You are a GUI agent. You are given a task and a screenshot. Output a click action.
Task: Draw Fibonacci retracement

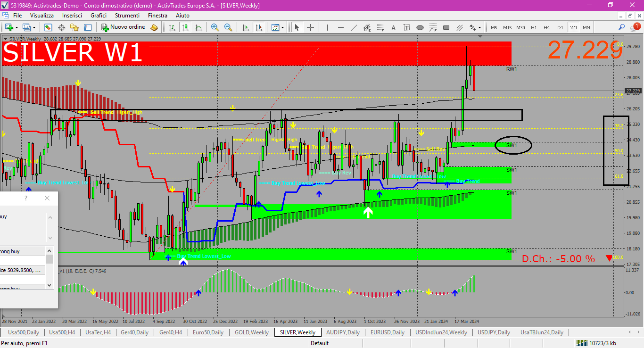[x=380, y=27]
